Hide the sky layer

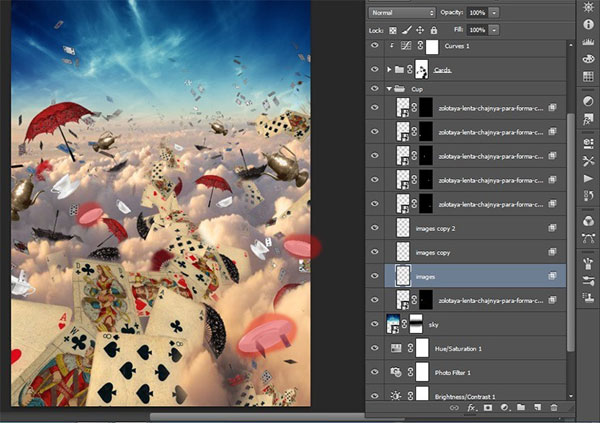point(375,324)
